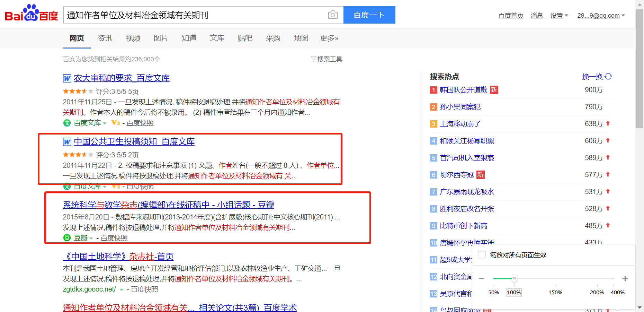Image resolution: width=644 pixels, height=312 pixels.
Task: Open the 百度首页 link
Action: click(511, 16)
